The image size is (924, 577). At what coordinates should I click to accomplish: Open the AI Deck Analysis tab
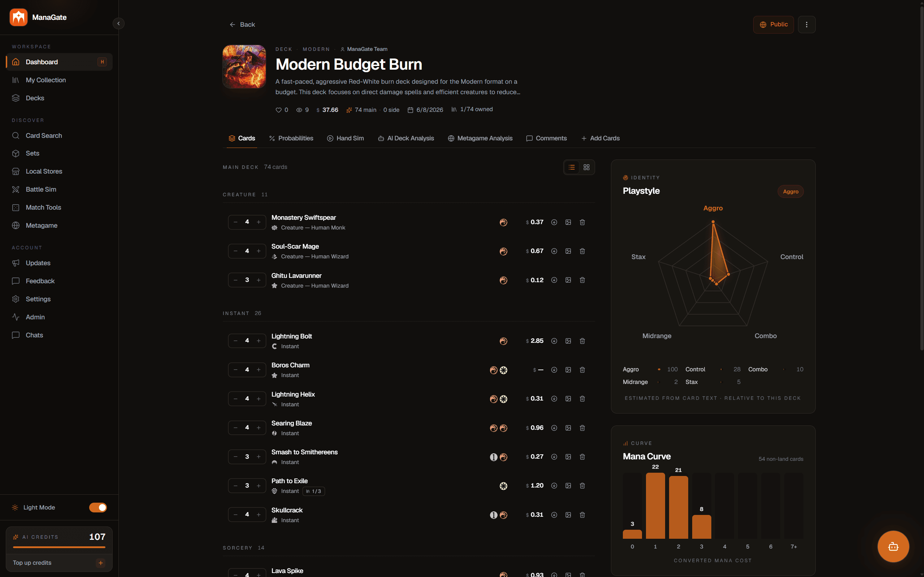click(406, 138)
